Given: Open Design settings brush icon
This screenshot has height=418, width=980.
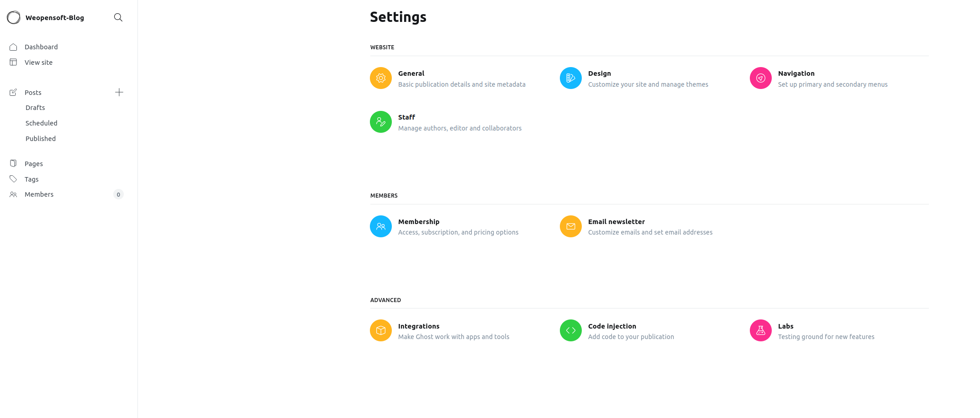Looking at the screenshot, I should tap(571, 78).
